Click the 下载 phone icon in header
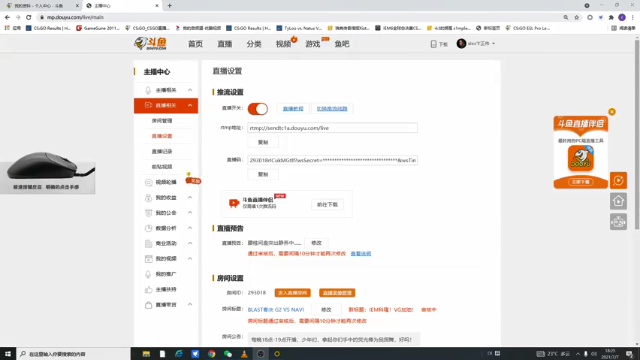Screen dimensions: 640x360 (x=433, y=44)
